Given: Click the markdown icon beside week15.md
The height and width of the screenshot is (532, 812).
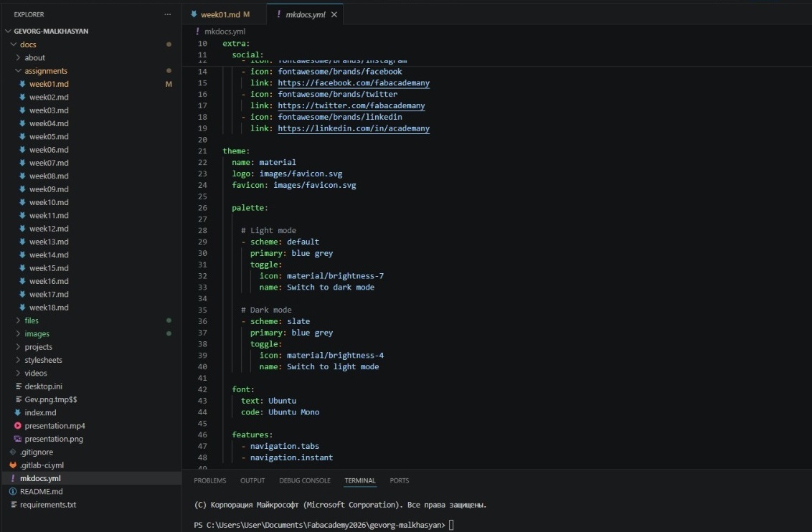Looking at the screenshot, I should [22, 268].
